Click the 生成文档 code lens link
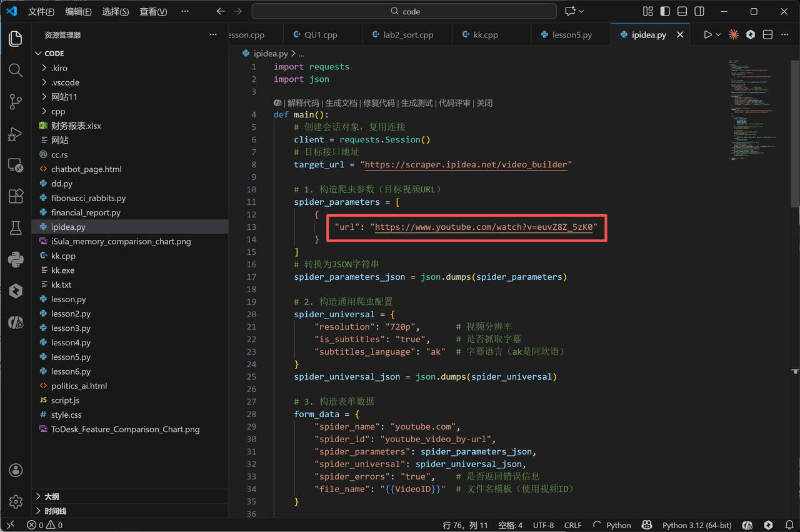Viewport: 800px width, 532px height. [341, 103]
